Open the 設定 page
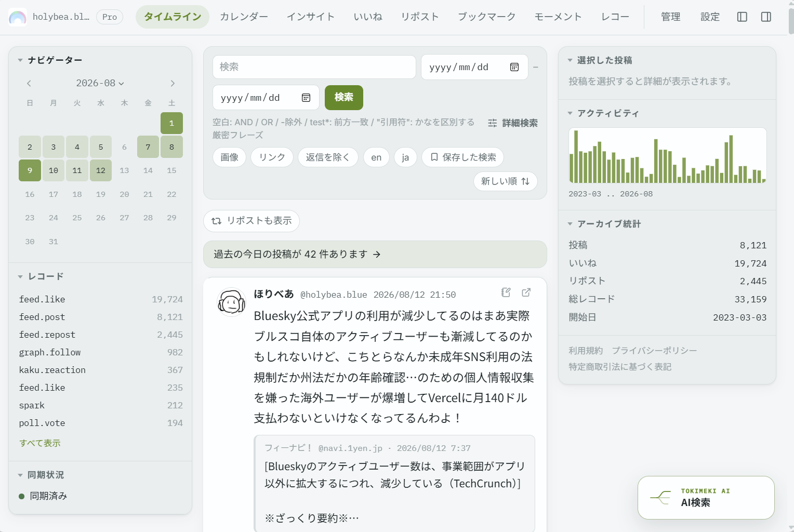 click(710, 17)
